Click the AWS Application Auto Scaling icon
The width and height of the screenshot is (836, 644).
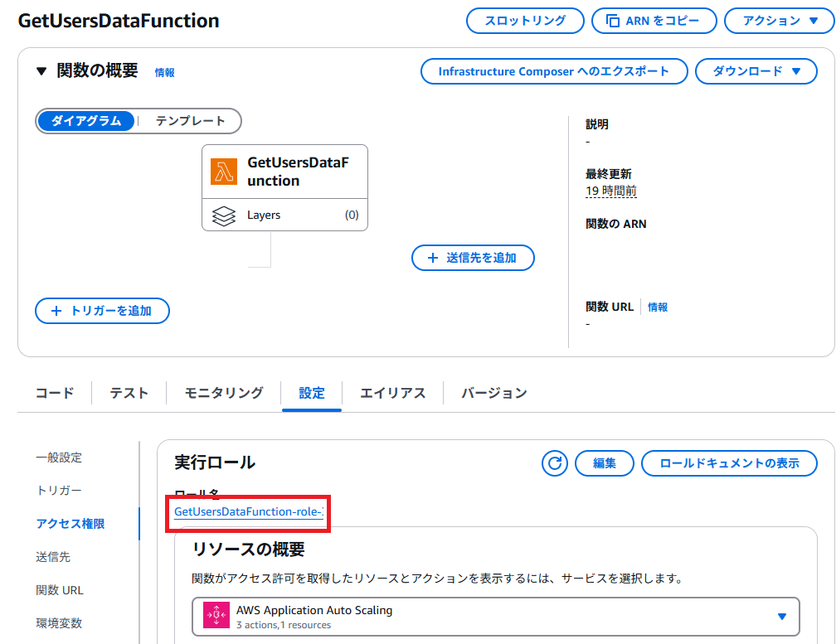tap(216, 615)
